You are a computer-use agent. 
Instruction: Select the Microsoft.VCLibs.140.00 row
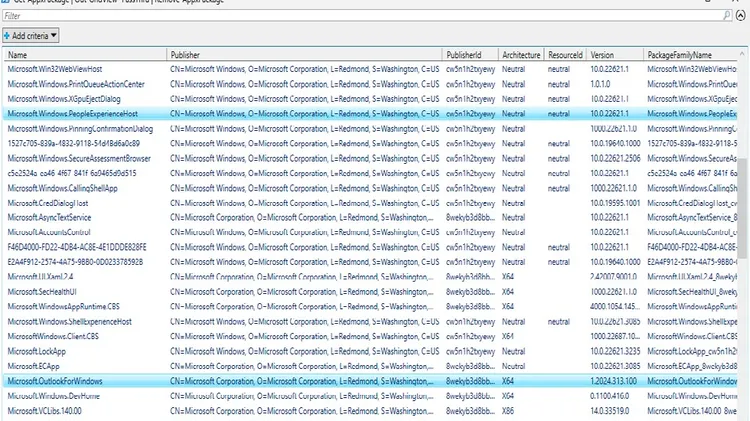coord(371,411)
